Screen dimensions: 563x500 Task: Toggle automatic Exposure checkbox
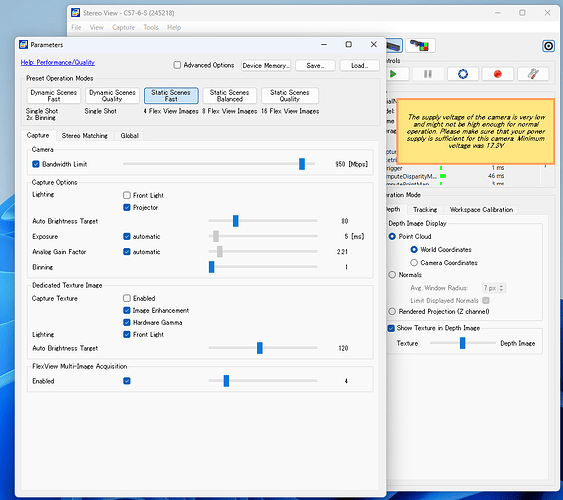pos(127,237)
